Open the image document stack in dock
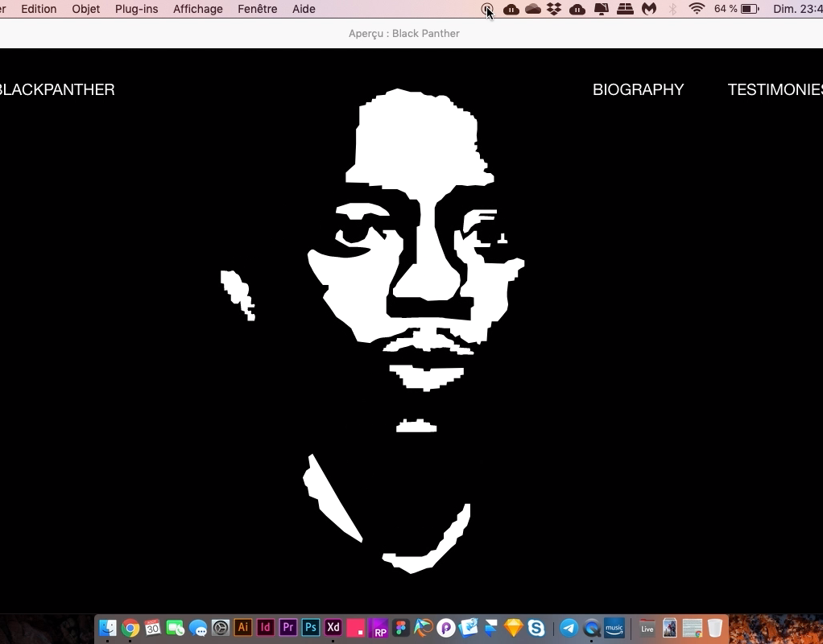 tap(670, 628)
